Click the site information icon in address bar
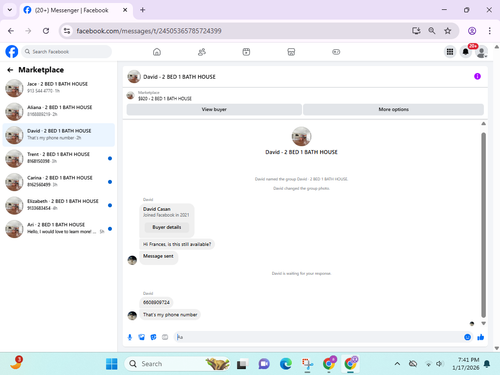The image size is (500, 375). click(67, 31)
